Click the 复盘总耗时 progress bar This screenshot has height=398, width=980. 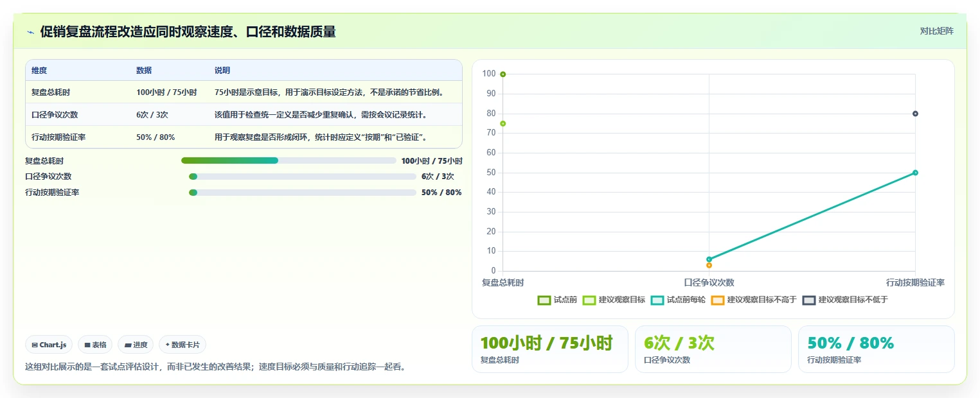(x=289, y=160)
